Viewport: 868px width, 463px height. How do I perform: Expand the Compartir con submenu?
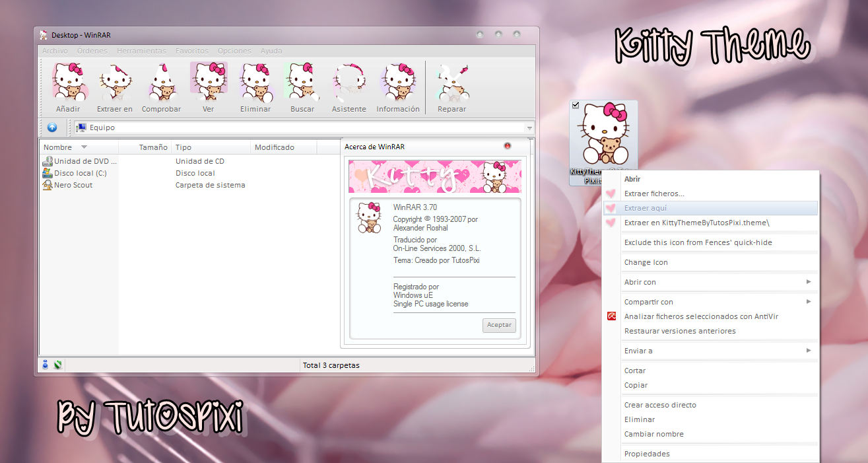[809, 302]
